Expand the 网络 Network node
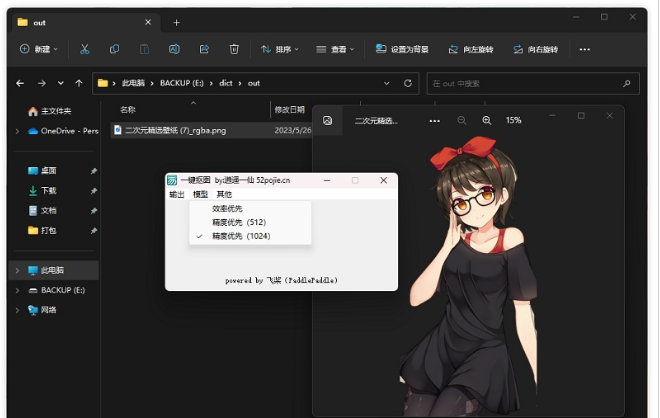The width and height of the screenshot is (660, 418). click(x=17, y=310)
